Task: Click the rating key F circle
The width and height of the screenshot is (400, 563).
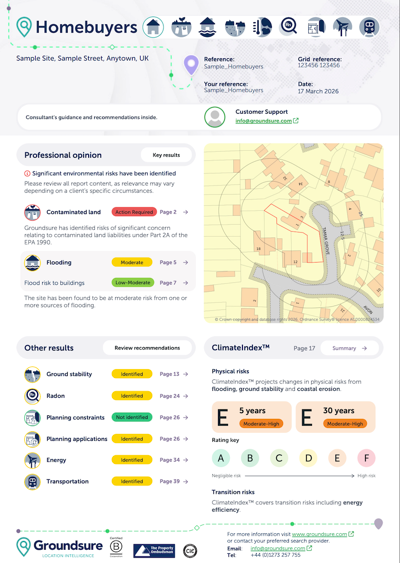Action: pyautogui.click(x=367, y=458)
